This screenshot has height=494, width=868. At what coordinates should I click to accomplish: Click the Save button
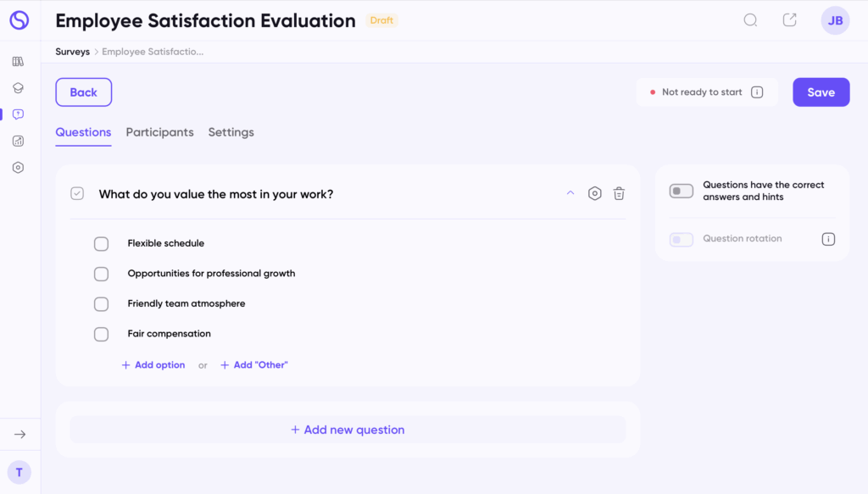pos(821,92)
